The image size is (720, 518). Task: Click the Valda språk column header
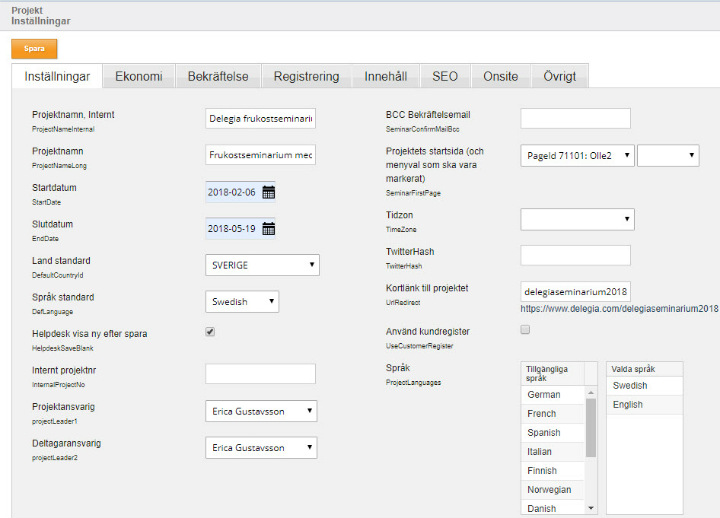tap(645, 369)
